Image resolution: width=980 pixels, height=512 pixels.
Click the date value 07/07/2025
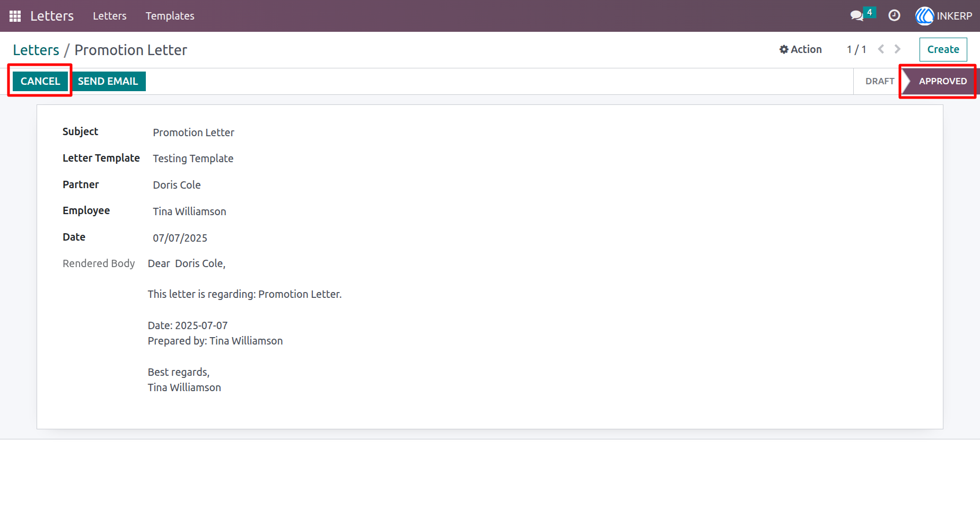pos(180,238)
